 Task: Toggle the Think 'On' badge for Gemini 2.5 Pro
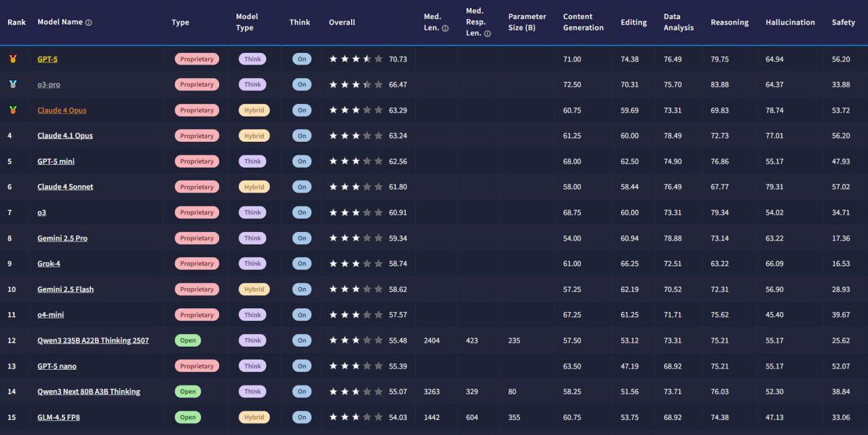click(302, 238)
